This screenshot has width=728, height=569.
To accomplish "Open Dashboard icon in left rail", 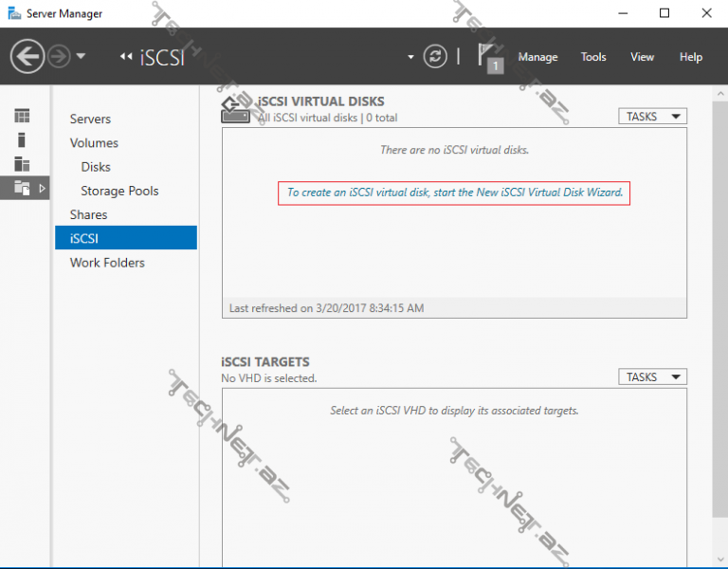I will (x=22, y=116).
